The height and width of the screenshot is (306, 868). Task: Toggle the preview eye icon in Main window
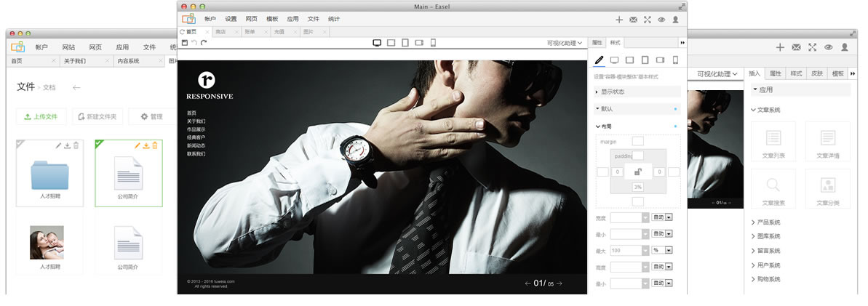(661, 20)
